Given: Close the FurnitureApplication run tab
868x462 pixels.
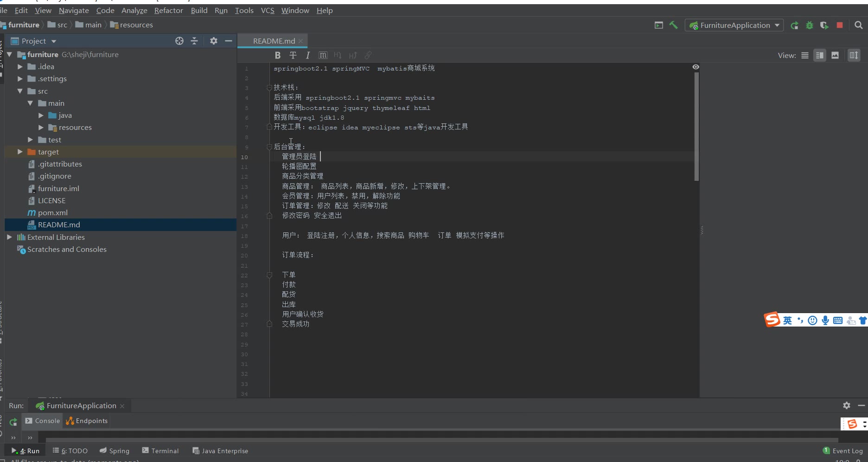Looking at the screenshot, I should 122,406.
